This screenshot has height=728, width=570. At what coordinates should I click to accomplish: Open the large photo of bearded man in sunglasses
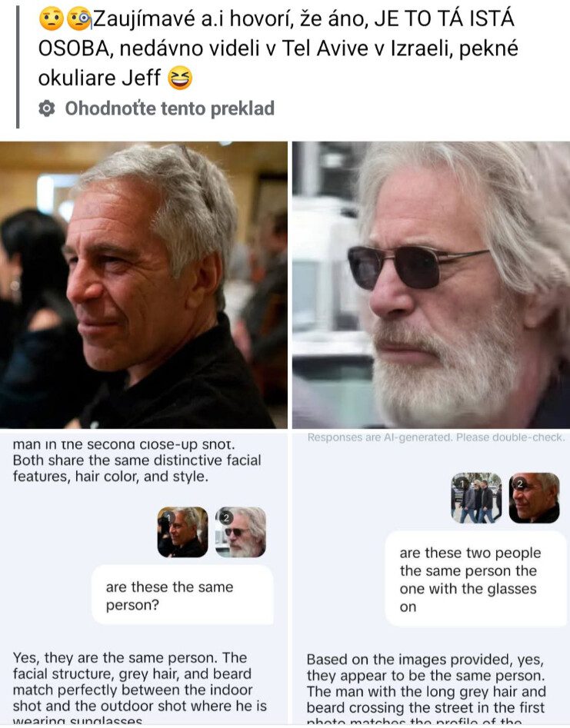(x=431, y=284)
